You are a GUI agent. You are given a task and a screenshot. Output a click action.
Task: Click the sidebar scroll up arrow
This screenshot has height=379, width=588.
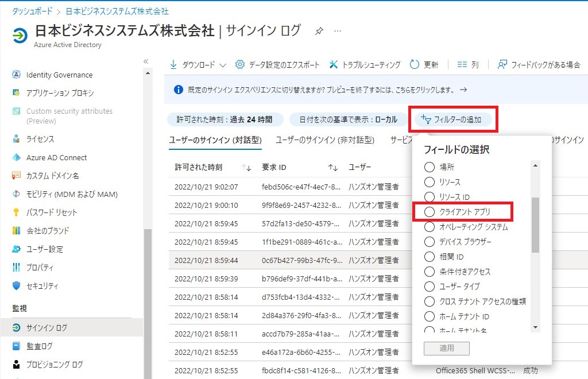point(148,73)
